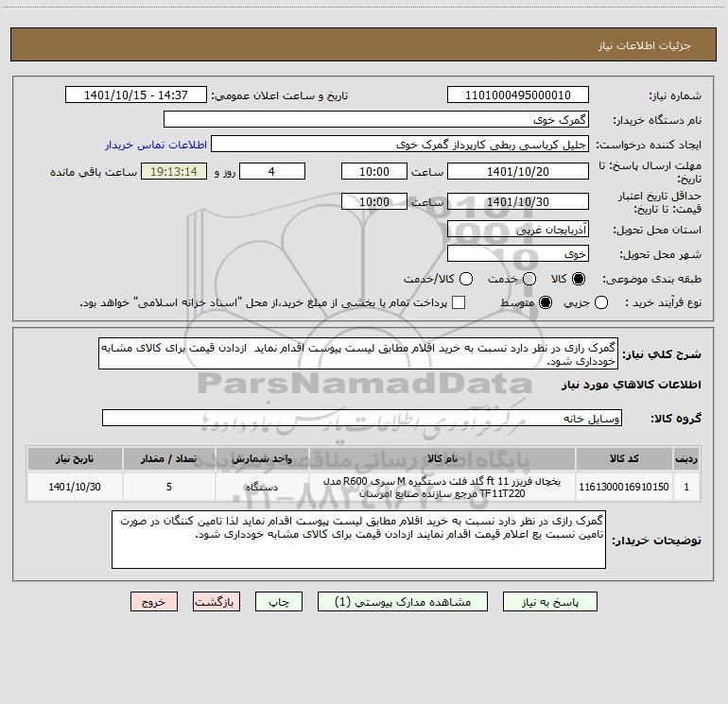Select the خدمت radio button
The height and width of the screenshot is (704, 728).
coord(529,279)
